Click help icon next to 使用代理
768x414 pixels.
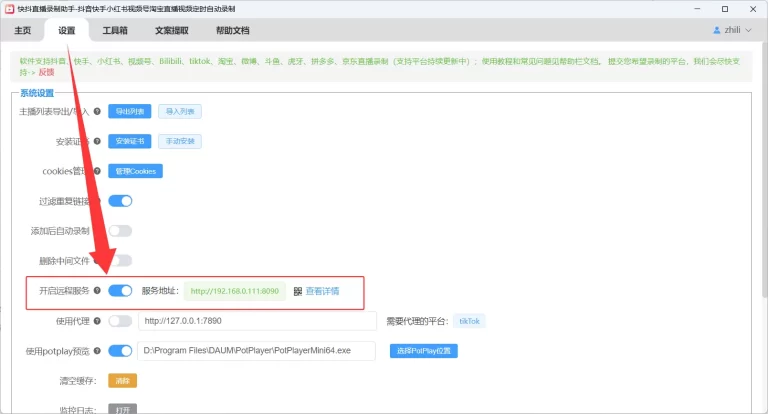click(97, 321)
